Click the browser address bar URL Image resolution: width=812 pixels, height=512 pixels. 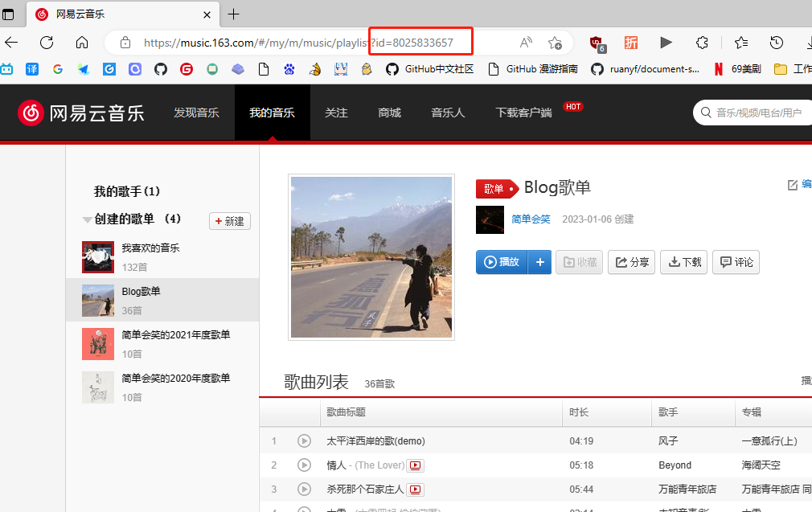(298, 43)
